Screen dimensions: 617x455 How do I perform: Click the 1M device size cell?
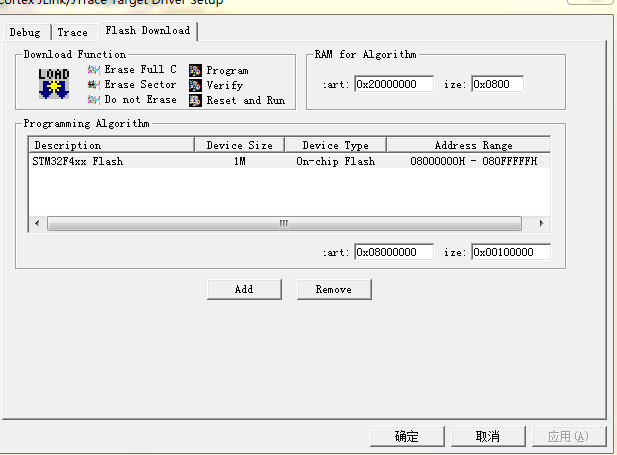tap(240, 161)
